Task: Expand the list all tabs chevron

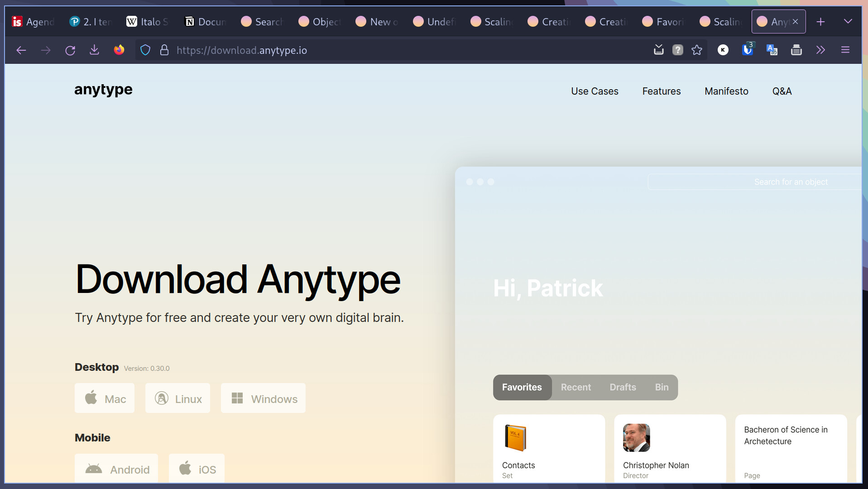Action: [x=848, y=22]
